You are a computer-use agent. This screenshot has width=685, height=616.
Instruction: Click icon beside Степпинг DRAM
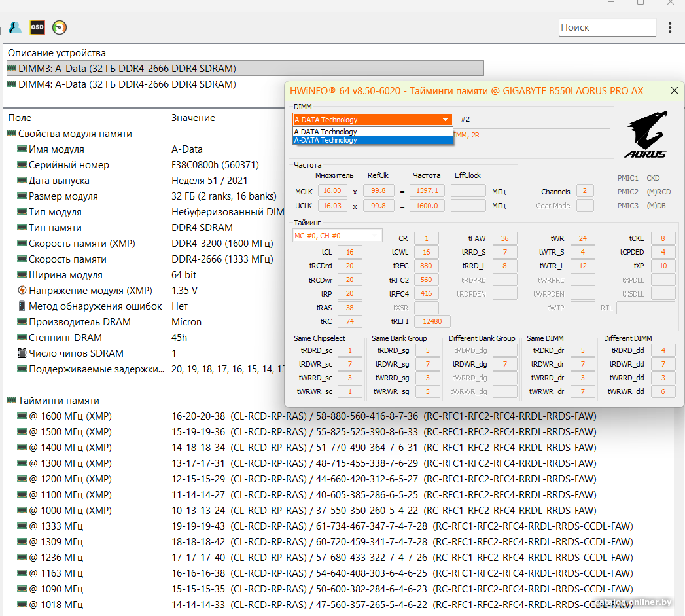[22, 338]
